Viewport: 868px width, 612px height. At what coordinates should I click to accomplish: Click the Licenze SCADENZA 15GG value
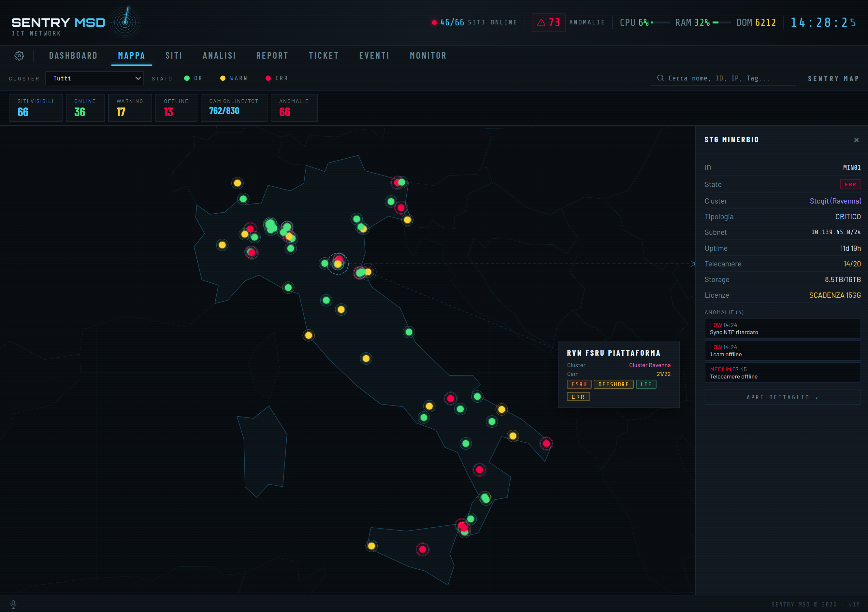pyautogui.click(x=835, y=295)
